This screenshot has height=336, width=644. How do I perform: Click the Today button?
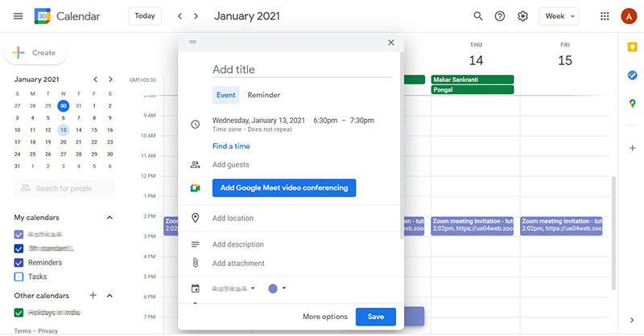pos(145,16)
